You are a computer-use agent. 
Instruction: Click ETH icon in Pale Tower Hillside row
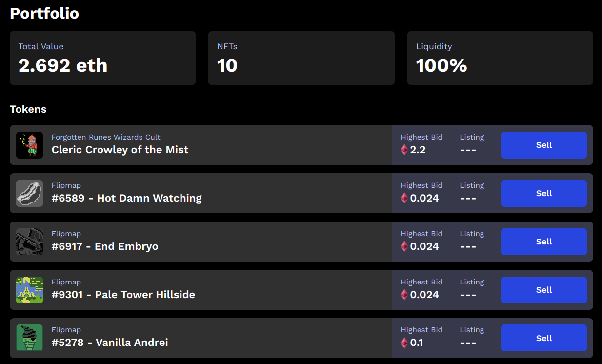click(404, 295)
